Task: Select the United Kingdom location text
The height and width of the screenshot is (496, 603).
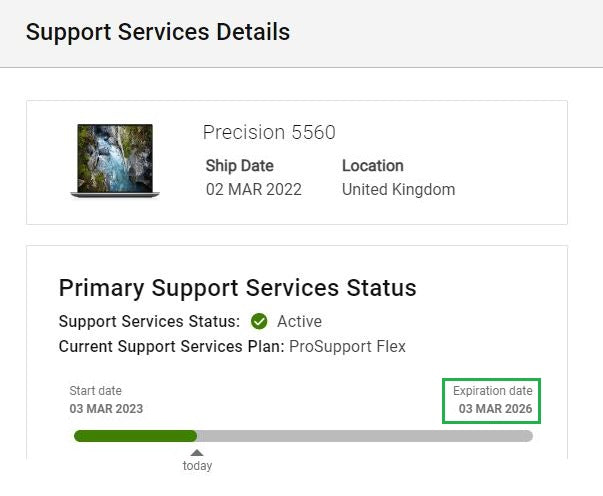Action: click(398, 189)
